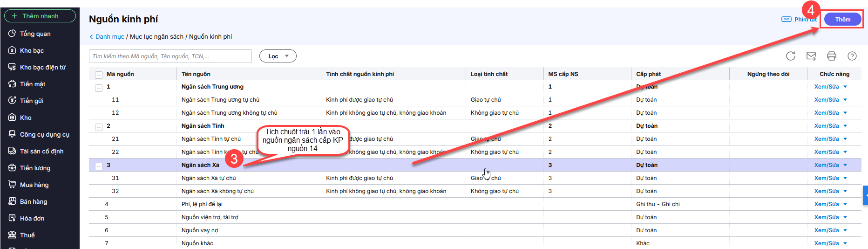The width and height of the screenshot is (868, 249).
Task: Expand Xem/Sửa arrow for Ngân sách Tỉnh
Action: (845, 126)
